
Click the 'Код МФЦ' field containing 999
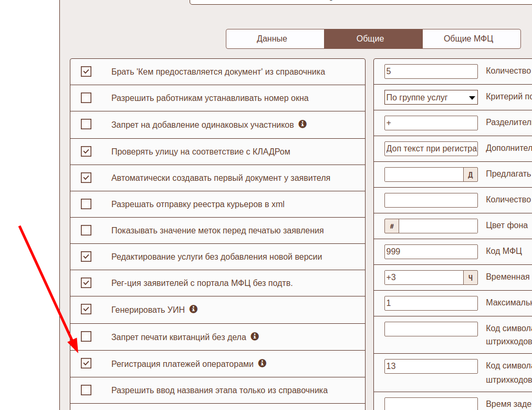(431, 251)
